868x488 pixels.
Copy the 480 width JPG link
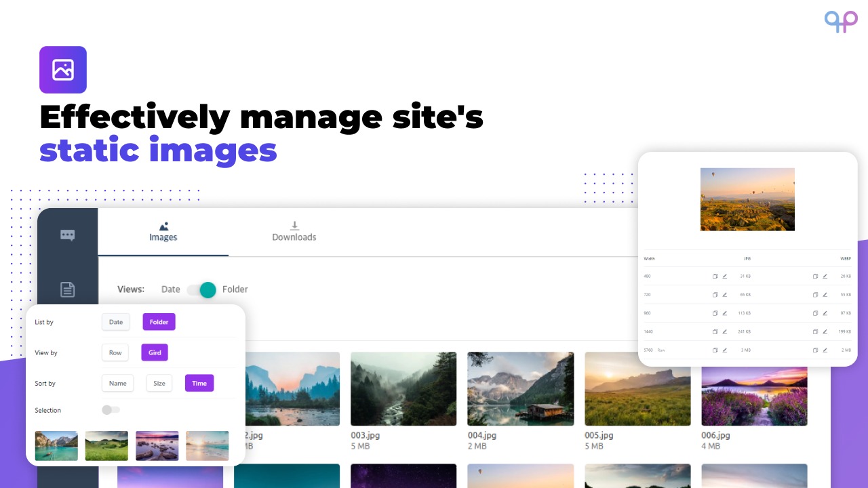[x=715, y=277]
